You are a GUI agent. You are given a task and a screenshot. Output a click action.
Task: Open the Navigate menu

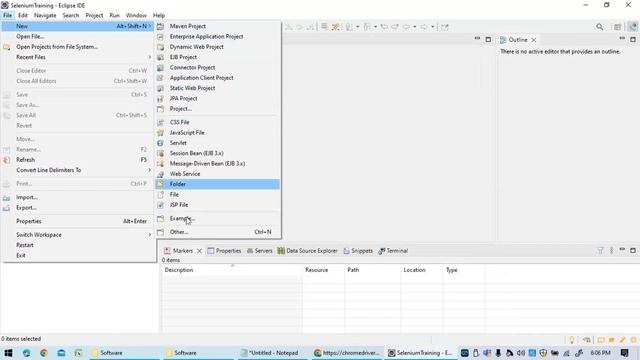pos(45,16)
